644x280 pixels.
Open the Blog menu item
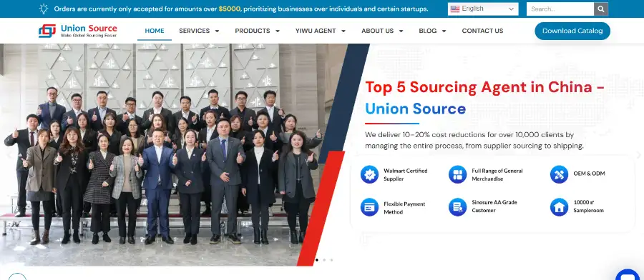click(x=428, y=31)
